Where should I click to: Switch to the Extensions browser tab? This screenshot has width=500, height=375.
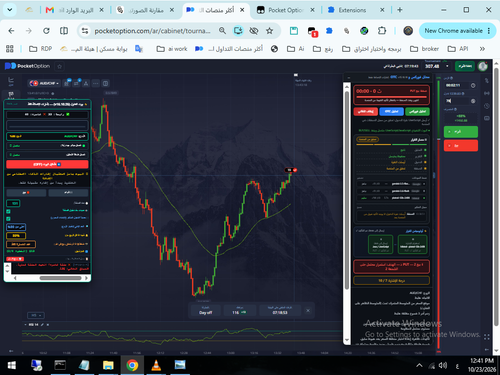[355, 10]
